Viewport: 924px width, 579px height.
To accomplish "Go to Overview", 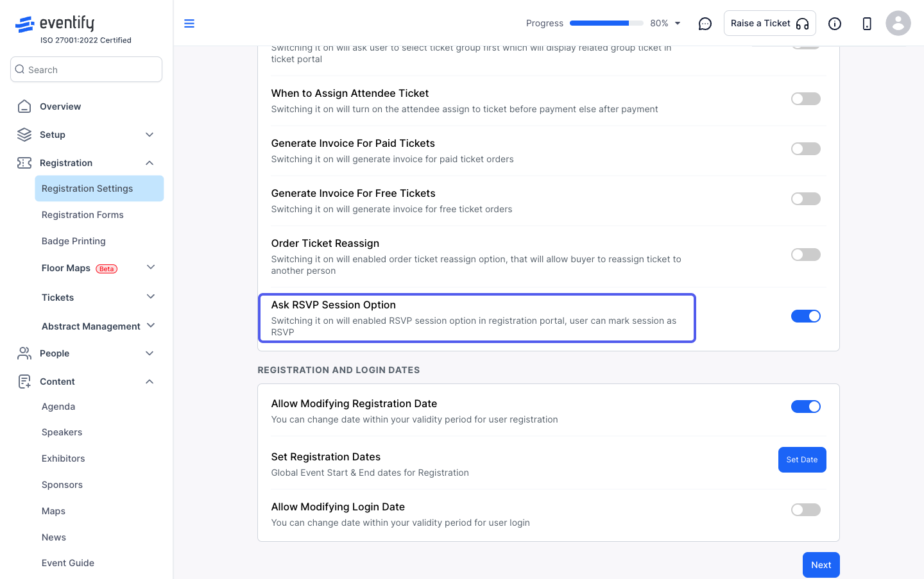I will click(x=60, y=106).
